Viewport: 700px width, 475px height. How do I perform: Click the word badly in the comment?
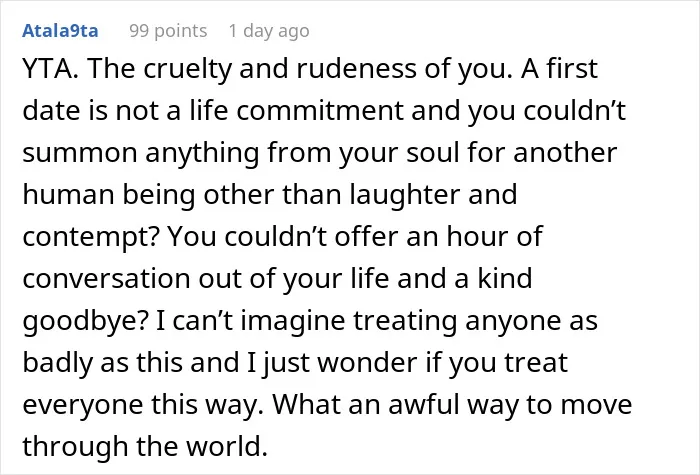click(57, 362)
